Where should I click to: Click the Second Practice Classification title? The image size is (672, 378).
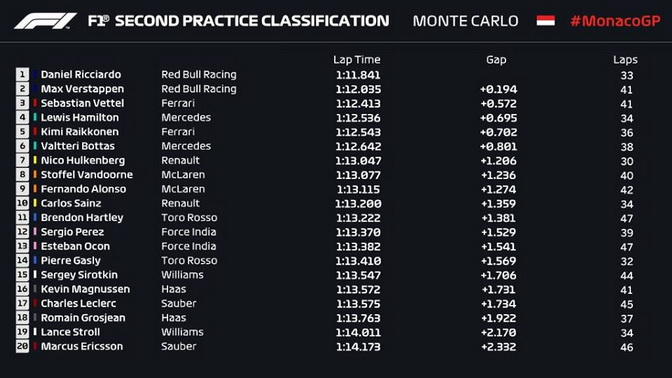[x=252, y=21]
